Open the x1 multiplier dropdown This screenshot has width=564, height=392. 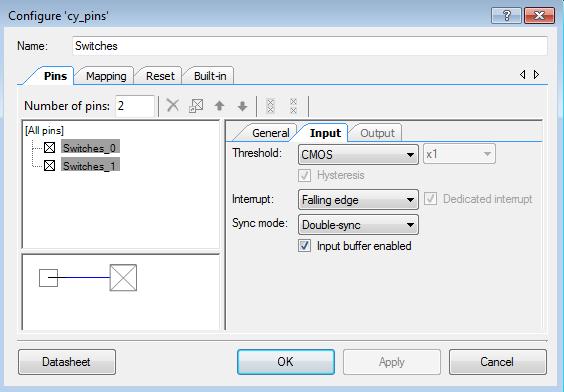tap(459, 154)
